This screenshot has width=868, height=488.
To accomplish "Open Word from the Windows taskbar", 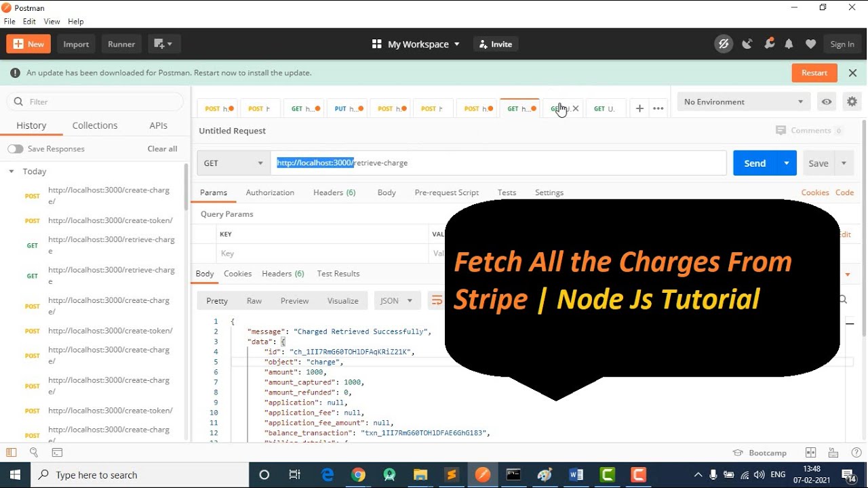I will [x=576, y=474].
